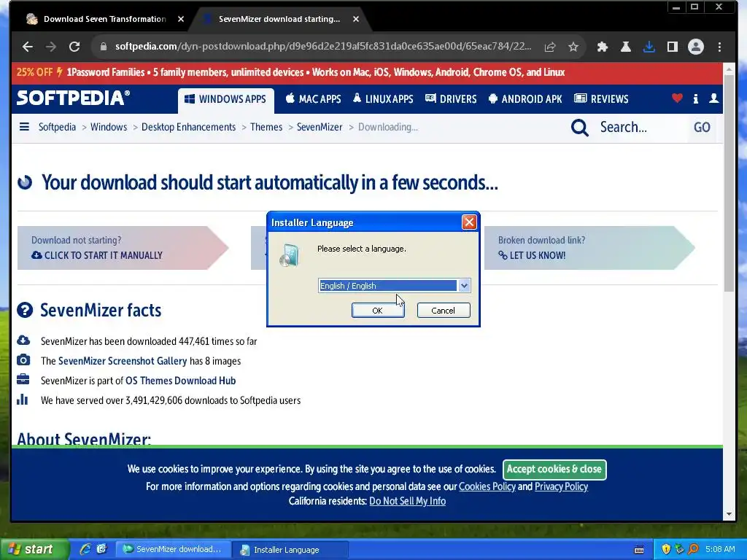Click Softpedia breadcrumb link
The height and width of the screenshot is (560, 747).
57,127
